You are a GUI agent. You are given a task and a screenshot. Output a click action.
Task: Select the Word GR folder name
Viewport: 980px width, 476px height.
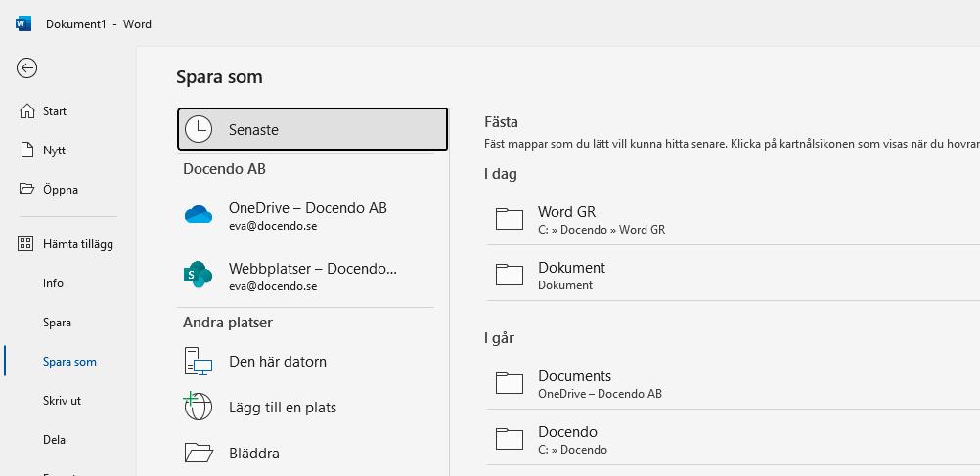pyautogui.click(x=567, y=212)
